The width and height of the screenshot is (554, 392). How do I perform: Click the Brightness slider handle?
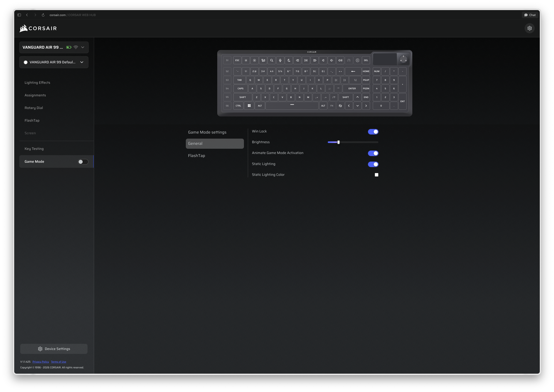(x=338, y=142)
